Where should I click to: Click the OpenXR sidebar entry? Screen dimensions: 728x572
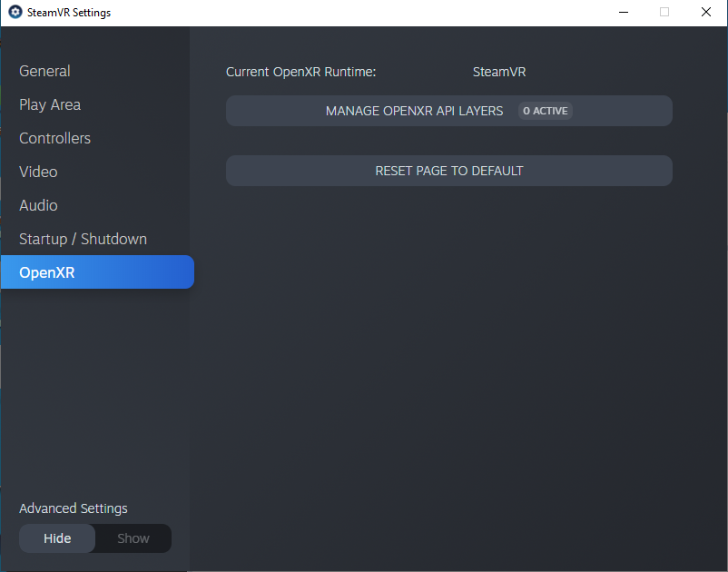click(97, 272)
